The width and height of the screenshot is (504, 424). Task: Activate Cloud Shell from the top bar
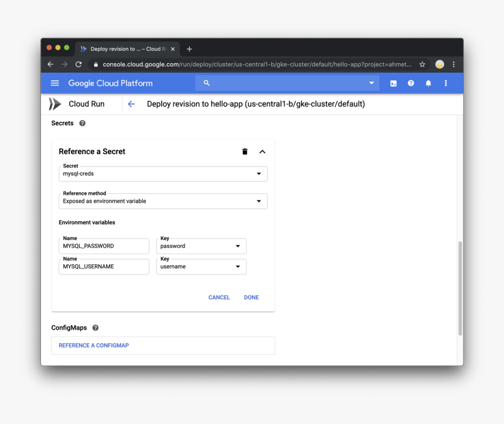[393, 83]
